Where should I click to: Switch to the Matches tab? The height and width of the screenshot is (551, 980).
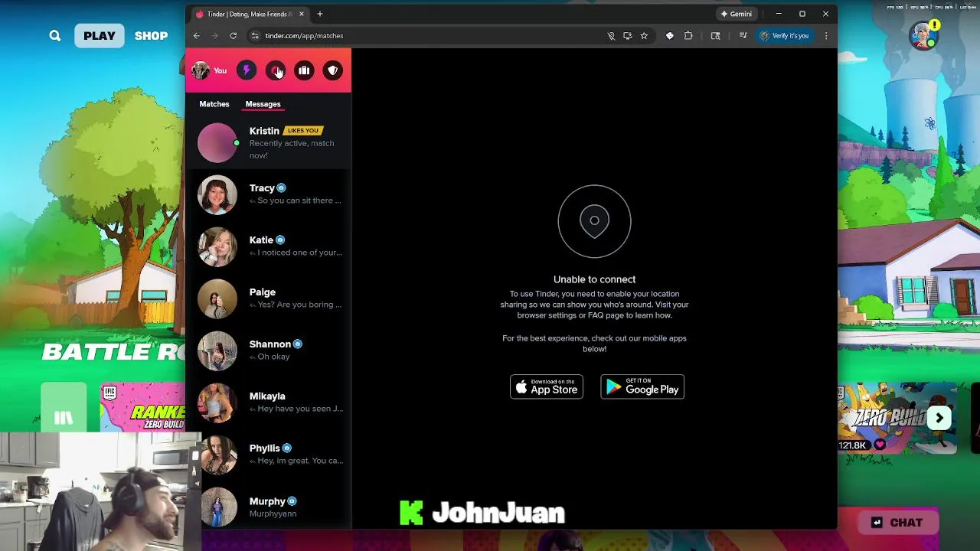click(214, 104)
